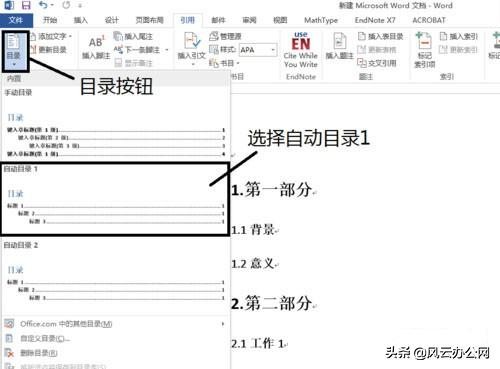Click 插入表目录 (Insert Table of Figures)
The height and width of the screenshot is (369, 500).
click(381, 36)
